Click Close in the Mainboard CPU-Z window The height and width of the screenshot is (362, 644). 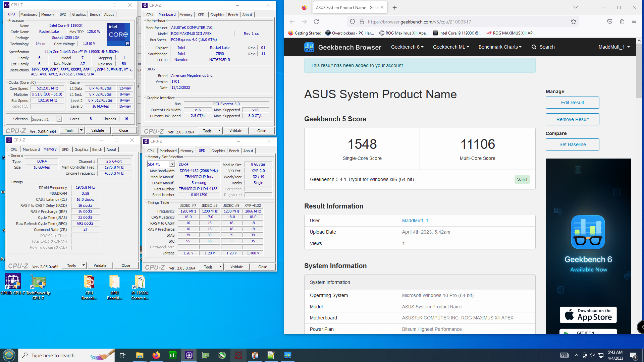click(x=262, y=131)
